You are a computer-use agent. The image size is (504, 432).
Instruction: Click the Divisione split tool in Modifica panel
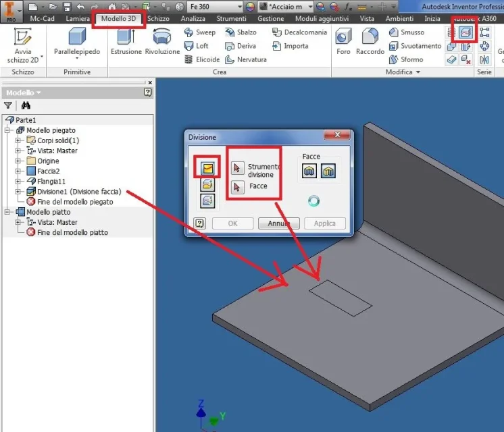[x=465, y=32]
